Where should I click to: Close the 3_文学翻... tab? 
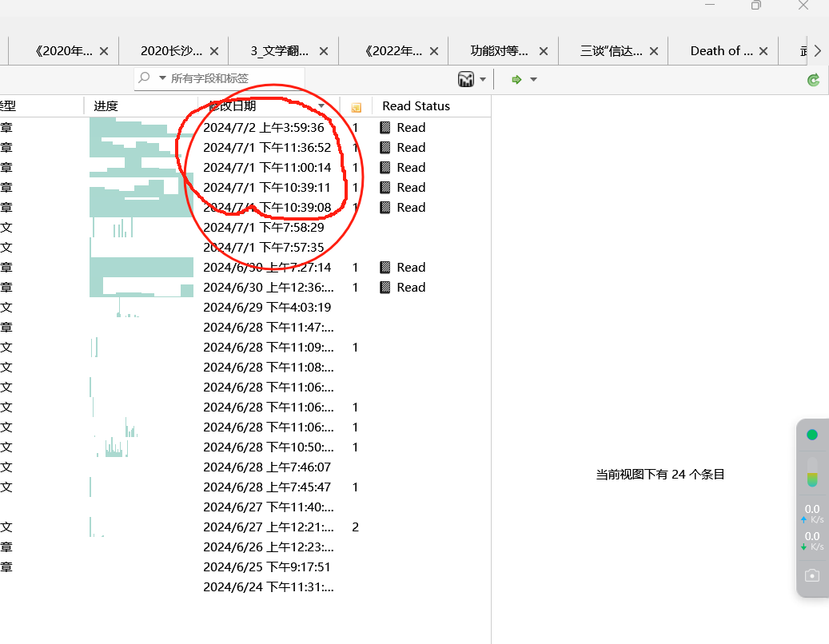(324, 51)
